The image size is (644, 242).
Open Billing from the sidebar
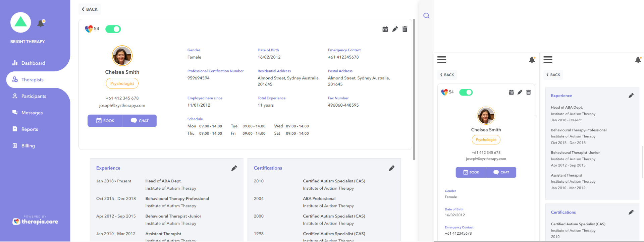point(28,146)
